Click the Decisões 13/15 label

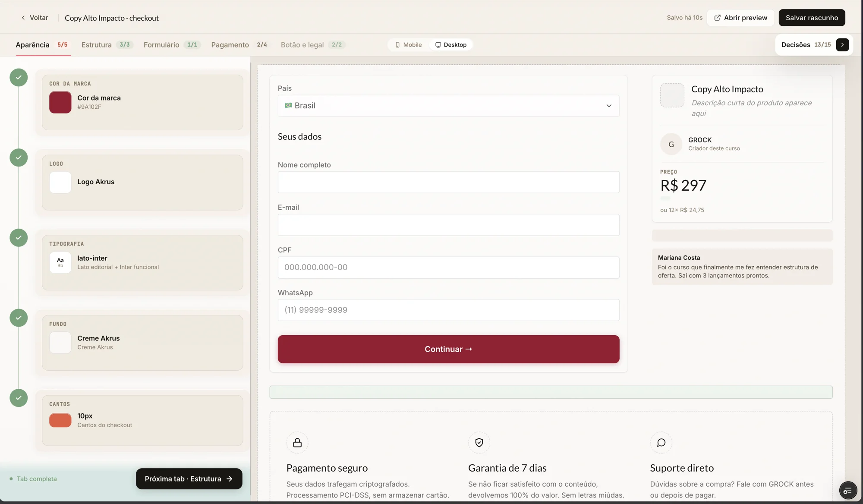pos(806,45)
